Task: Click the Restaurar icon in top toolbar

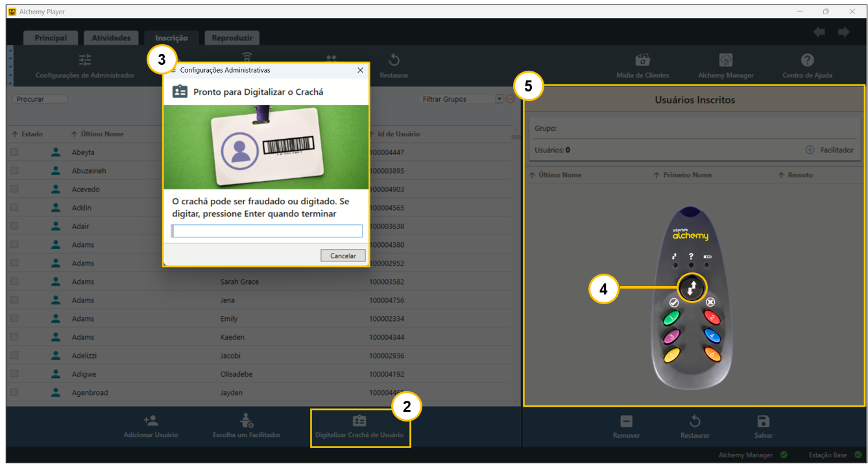Action: (394, 60)
